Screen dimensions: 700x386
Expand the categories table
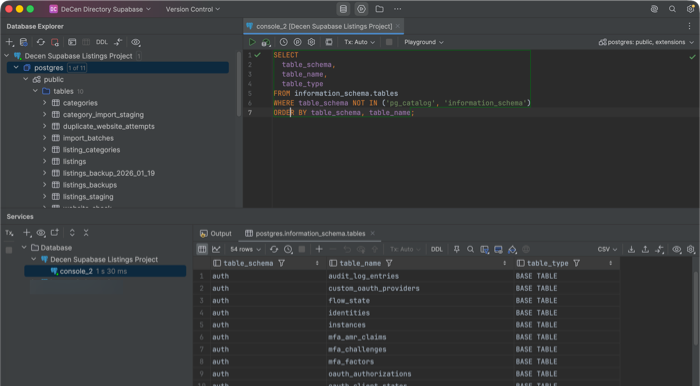[45, 103]
